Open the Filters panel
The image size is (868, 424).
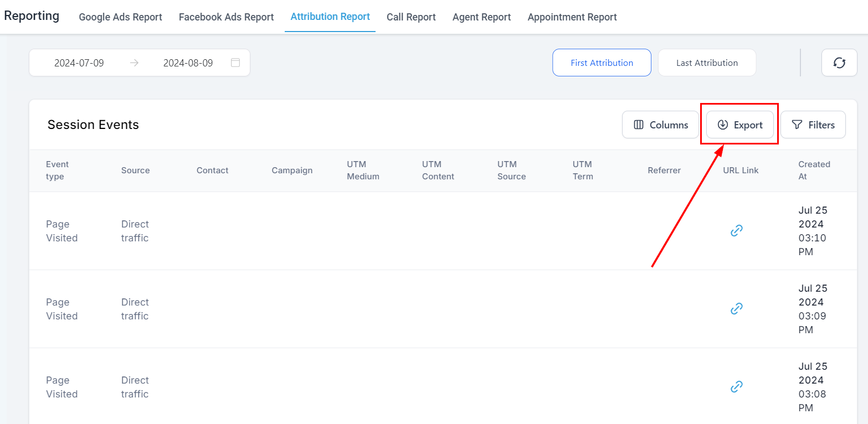[x=813, y=125]
